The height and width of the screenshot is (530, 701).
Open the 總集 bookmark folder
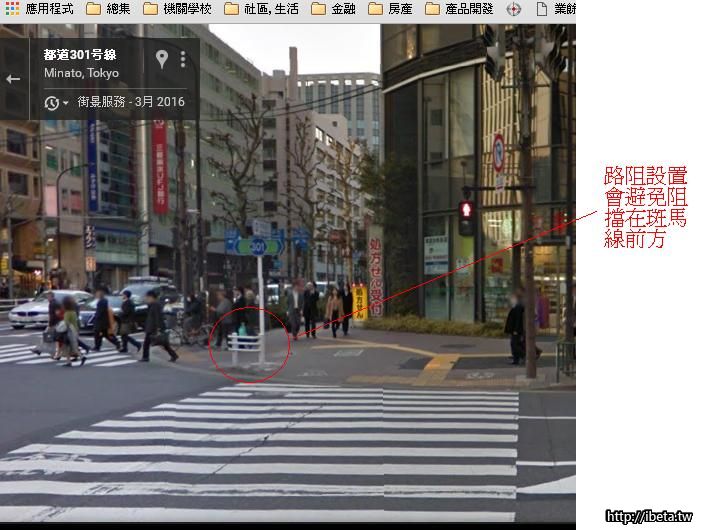[x=108, y=9]
